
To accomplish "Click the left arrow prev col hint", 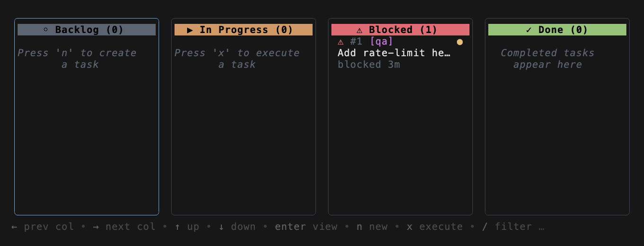I will [x=43, y=227].
